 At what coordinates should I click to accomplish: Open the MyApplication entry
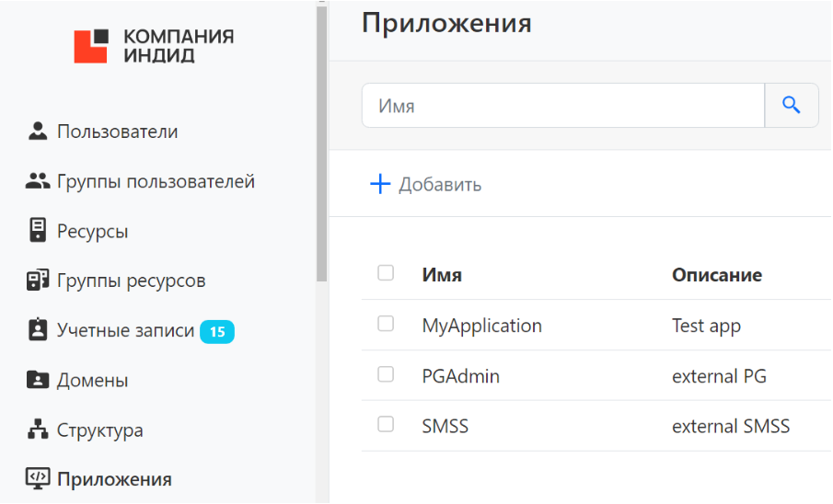(481, 326)
